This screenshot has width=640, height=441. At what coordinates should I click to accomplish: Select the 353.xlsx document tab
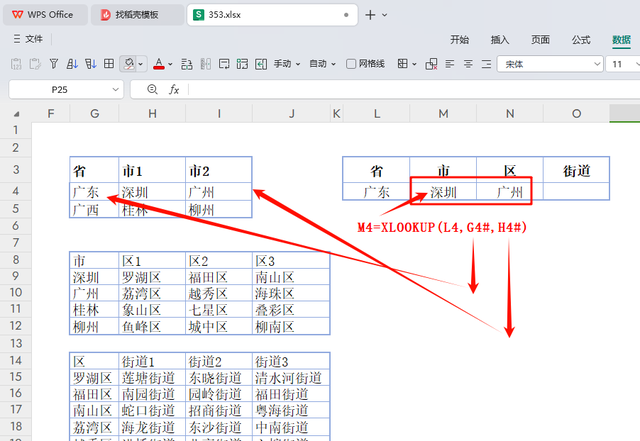tap(272, 15)
